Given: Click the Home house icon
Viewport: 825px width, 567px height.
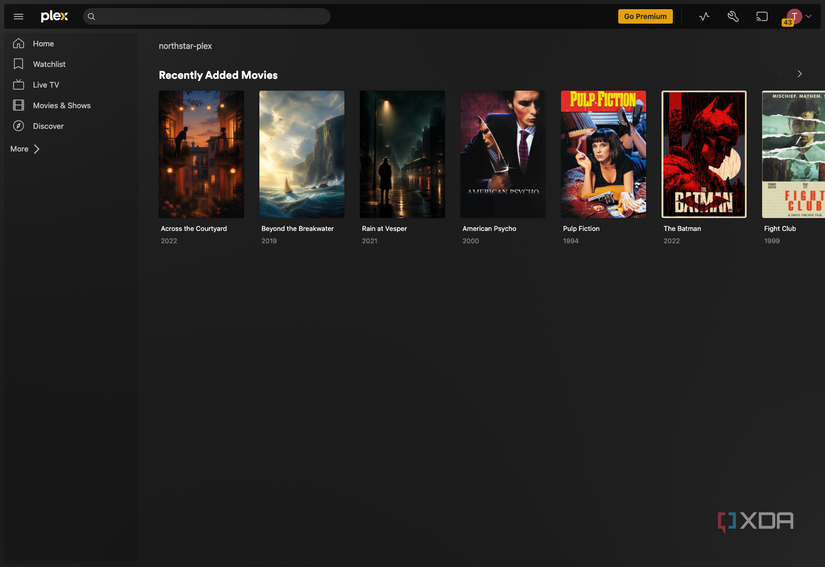Looking at the screenshot, I should (18, 43).
